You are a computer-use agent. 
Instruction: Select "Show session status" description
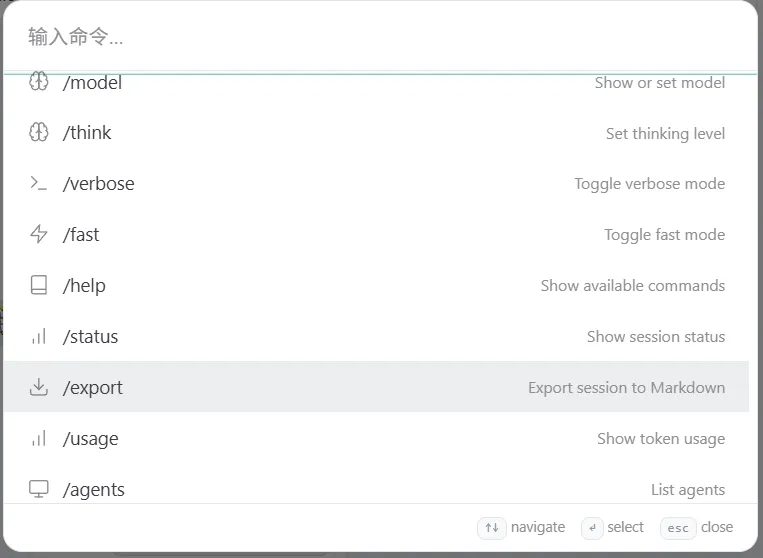click(655, 337)
